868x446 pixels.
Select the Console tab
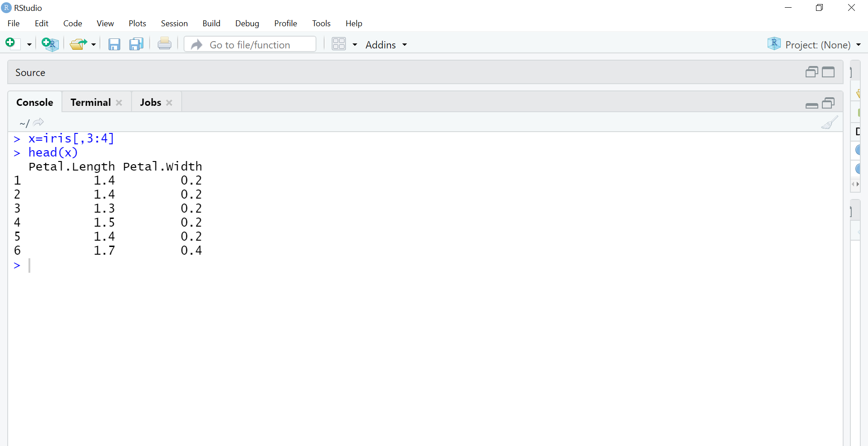(35, 102)
